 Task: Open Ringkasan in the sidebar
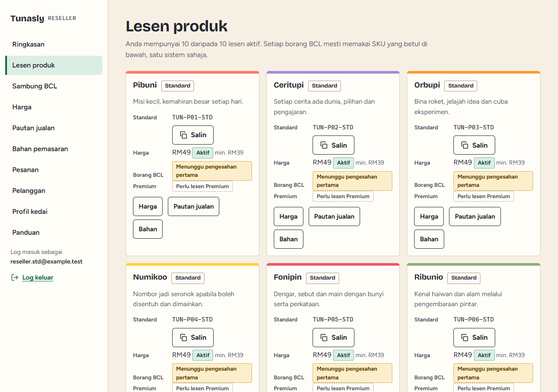54,44
